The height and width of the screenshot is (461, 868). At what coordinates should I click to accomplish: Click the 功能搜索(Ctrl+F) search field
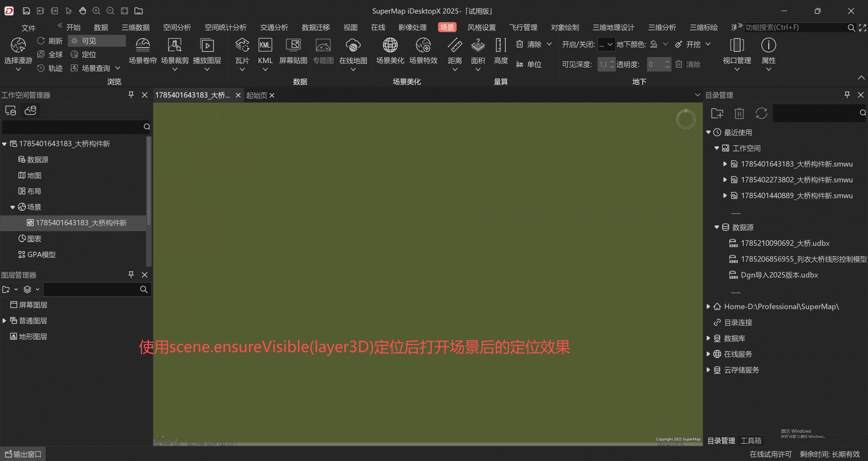tap(795, 27)
